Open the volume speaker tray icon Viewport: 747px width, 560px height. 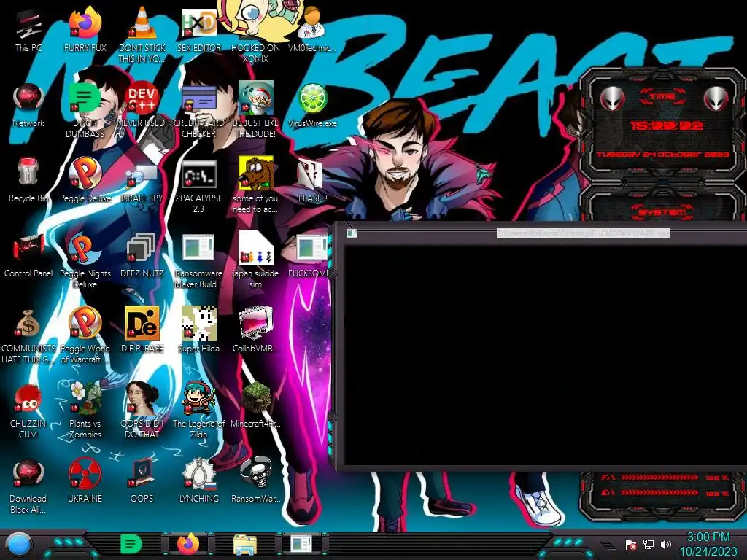(665, 544)
